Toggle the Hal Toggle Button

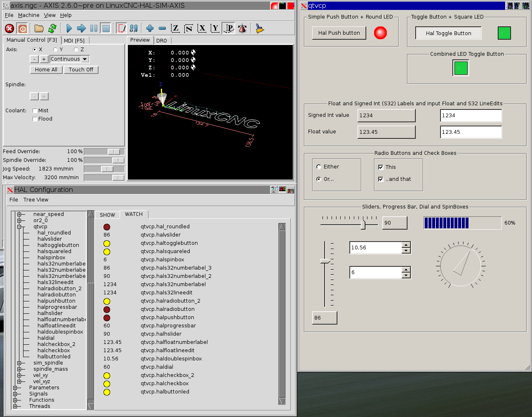(448, 33)
